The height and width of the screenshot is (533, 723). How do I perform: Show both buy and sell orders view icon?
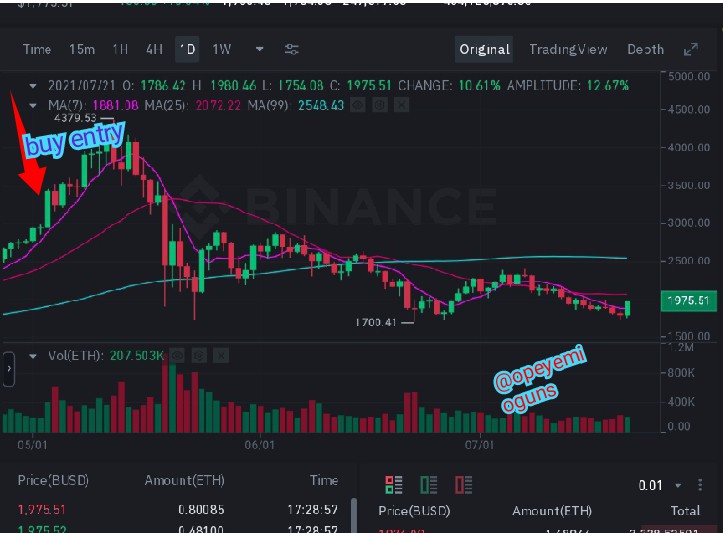click(x=394, y=485)
